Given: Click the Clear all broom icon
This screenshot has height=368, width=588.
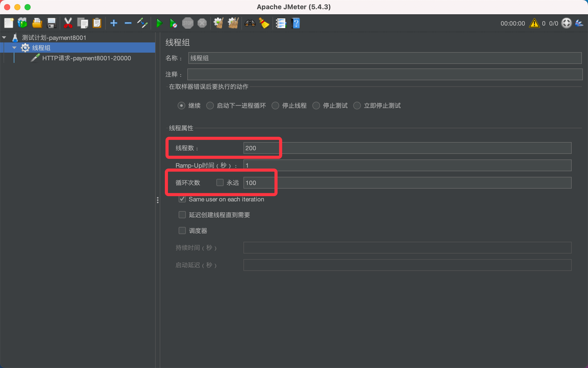Looking at the screenshot, I should [233, 23].
